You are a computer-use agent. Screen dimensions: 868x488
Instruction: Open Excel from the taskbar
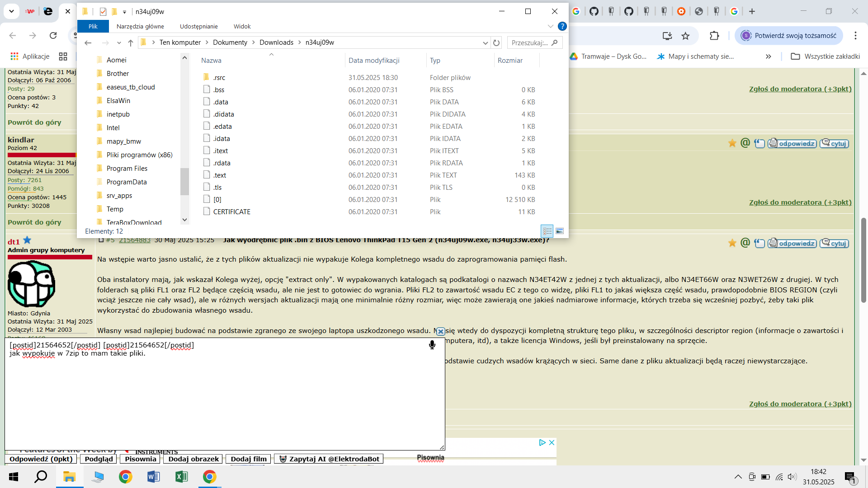coord(181,477)
